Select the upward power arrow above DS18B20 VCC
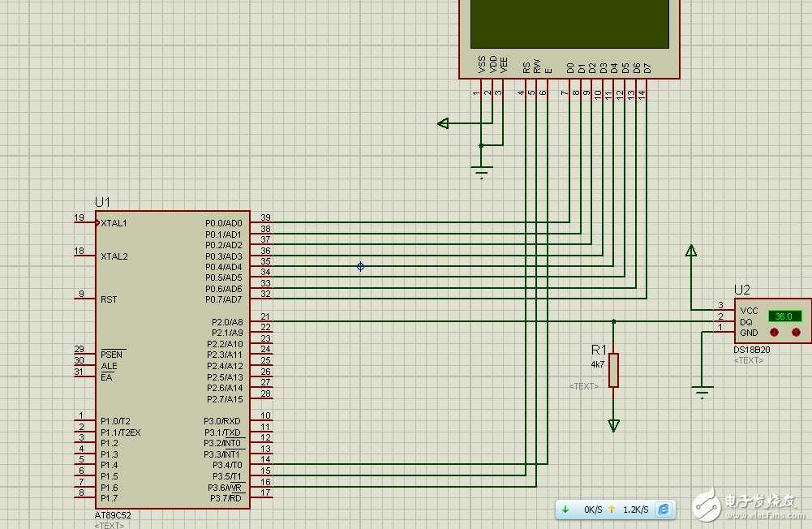Viewport: 812px width, 529px height. point(691,251)
